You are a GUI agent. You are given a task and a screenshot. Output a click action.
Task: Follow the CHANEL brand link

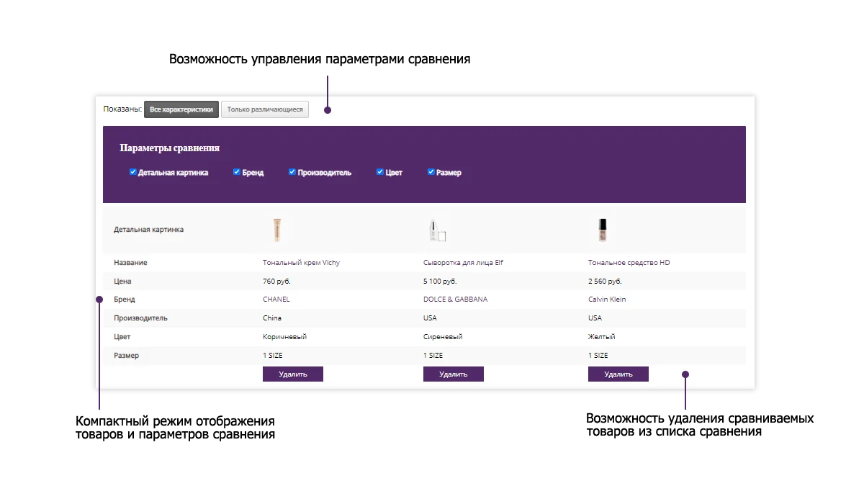(x=276, y=300)
